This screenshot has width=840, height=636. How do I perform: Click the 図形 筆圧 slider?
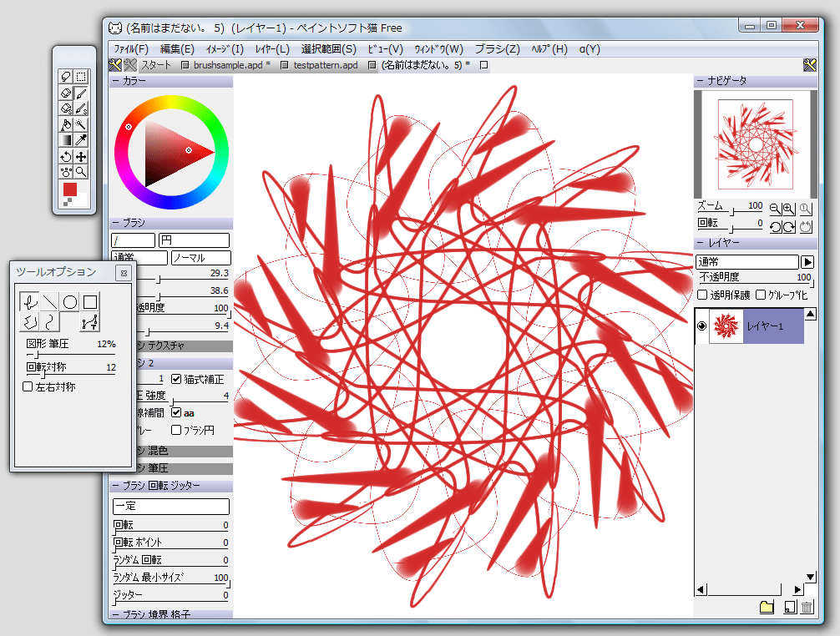[71, 355]
